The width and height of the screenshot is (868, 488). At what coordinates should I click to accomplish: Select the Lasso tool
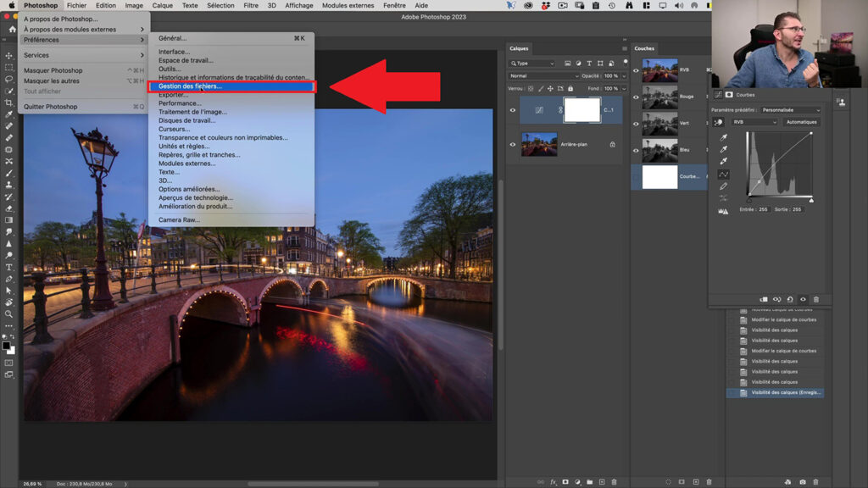[x=8, y=78]
